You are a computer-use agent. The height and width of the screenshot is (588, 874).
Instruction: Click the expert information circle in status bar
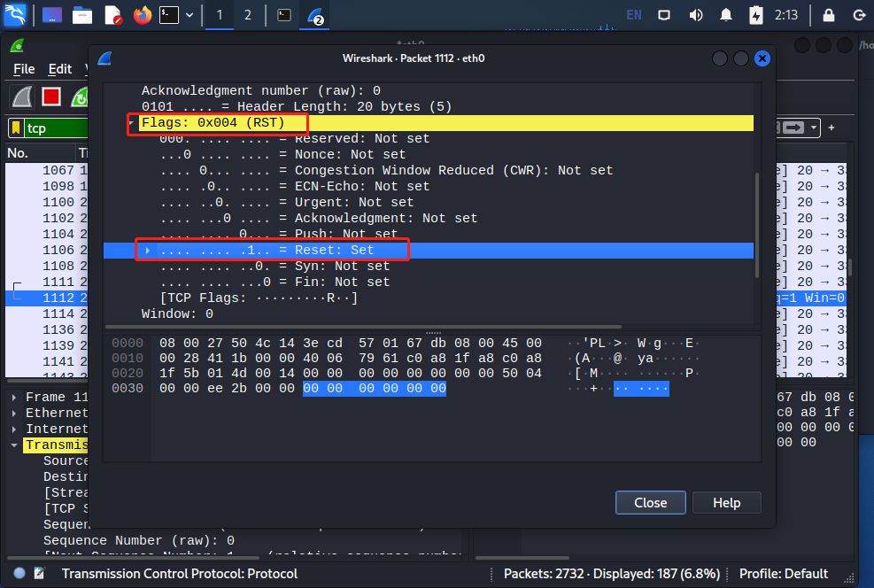[19, 574]
